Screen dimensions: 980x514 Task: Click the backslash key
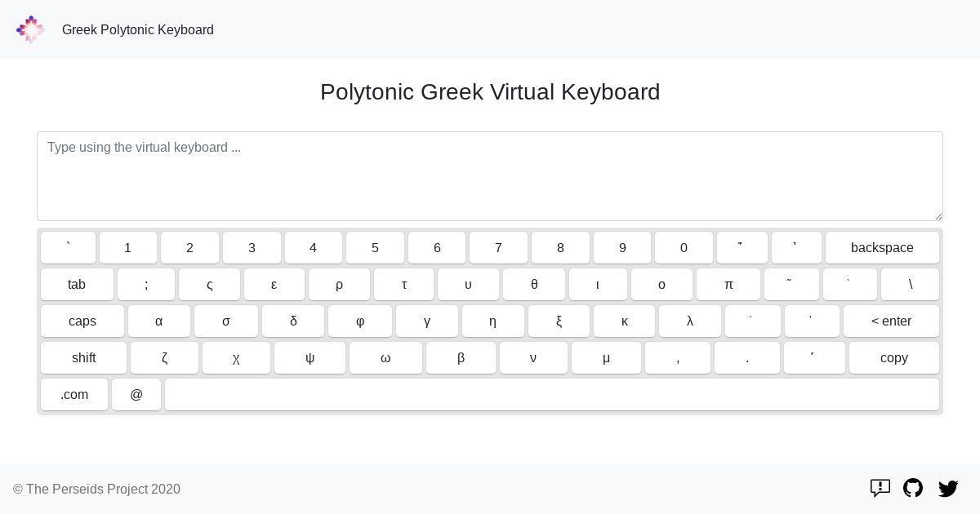click(911, 285)
